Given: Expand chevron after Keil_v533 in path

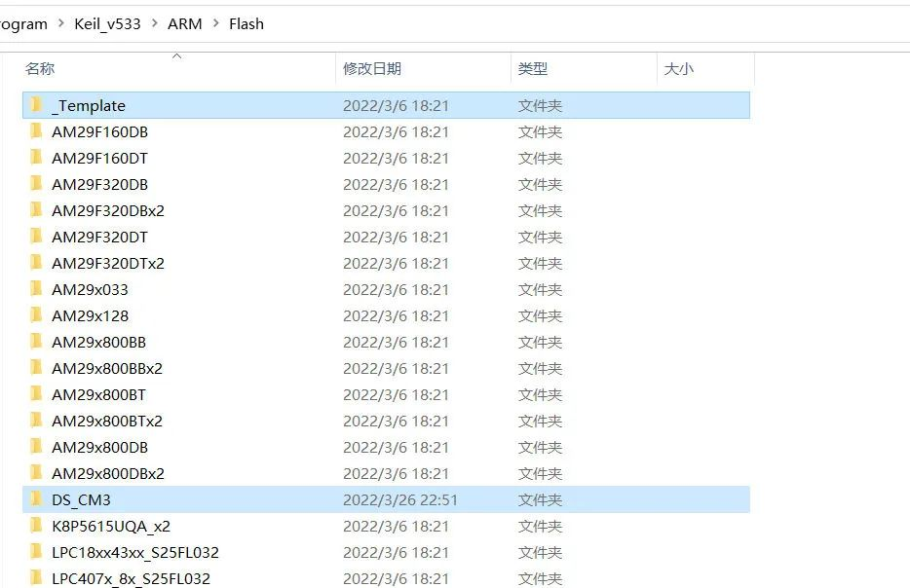Looking at the screenshot, I should [154, 23].
